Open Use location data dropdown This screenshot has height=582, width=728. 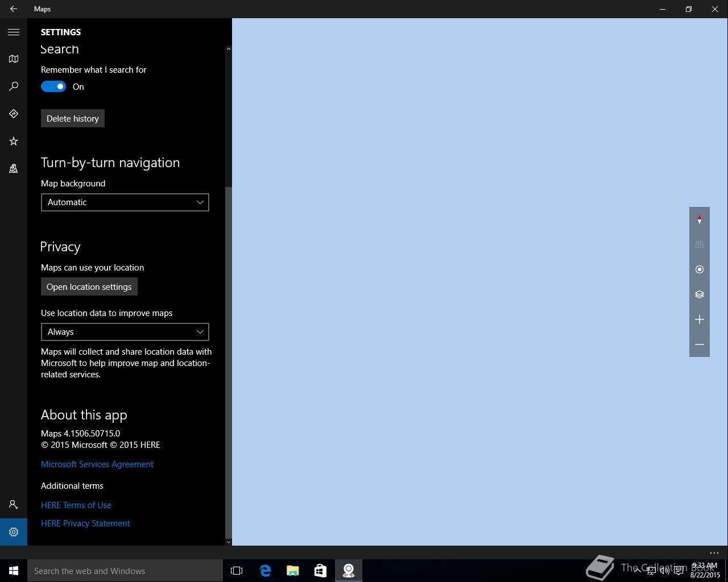(125, 332)
